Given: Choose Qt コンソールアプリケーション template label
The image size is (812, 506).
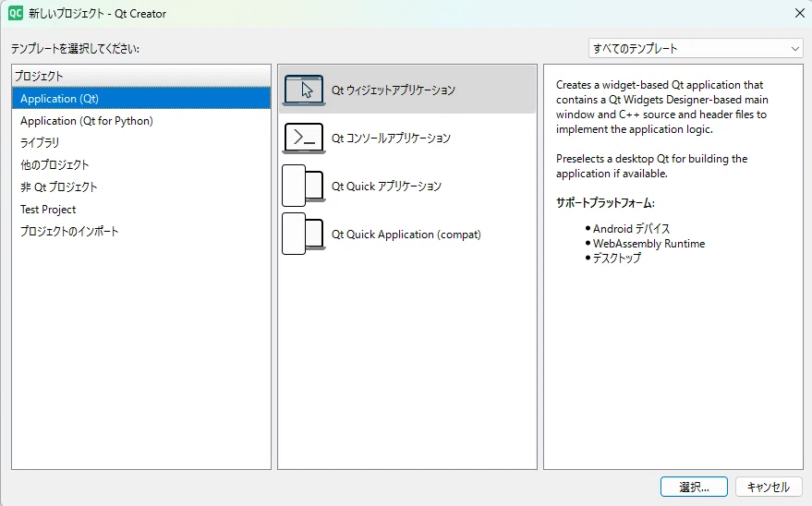Looking at the screenshot, I should click(391, 139).
